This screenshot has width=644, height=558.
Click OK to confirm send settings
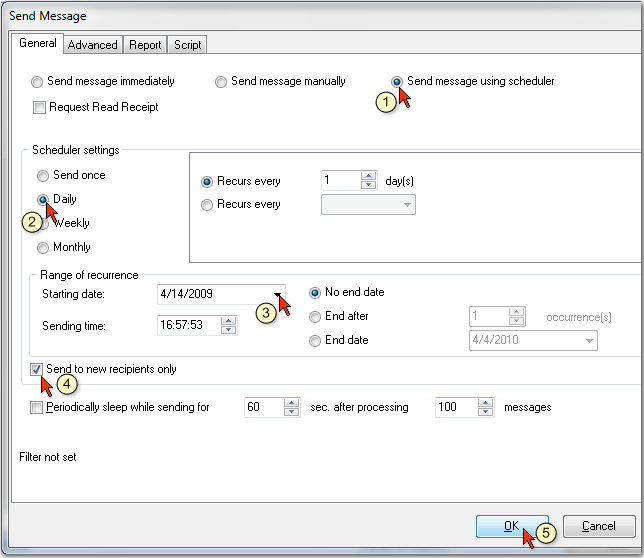(512, 526)
